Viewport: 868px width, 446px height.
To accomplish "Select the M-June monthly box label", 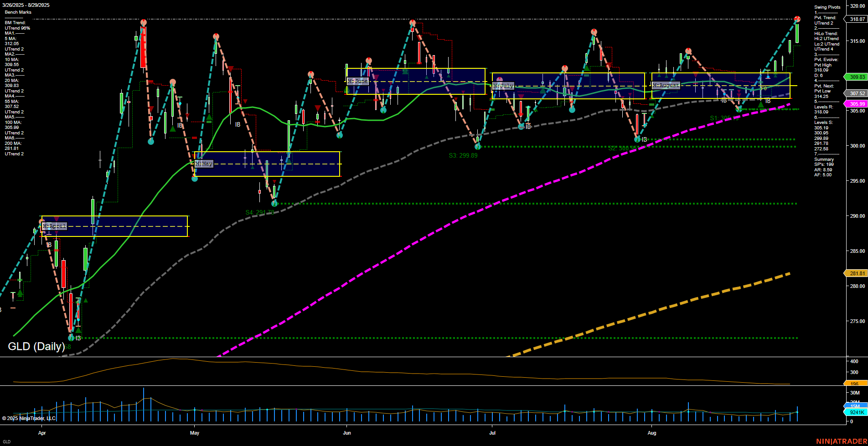I will tap(358, 80).
